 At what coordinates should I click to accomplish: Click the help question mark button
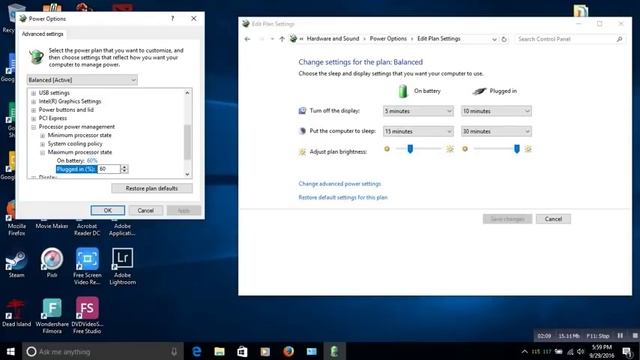(173, 18)
